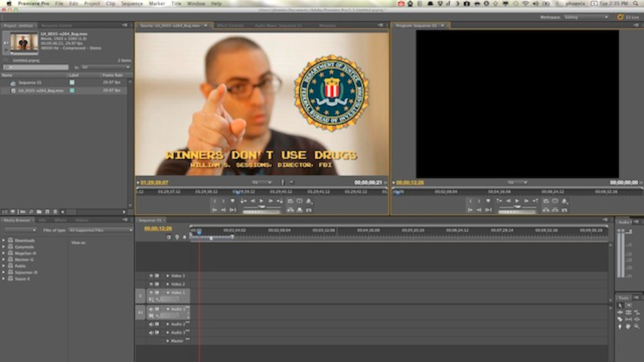The height and width of the screenshot is (362, 644).
Task: Open Source monitor zoom level dropdown
Action: (262, 183)
